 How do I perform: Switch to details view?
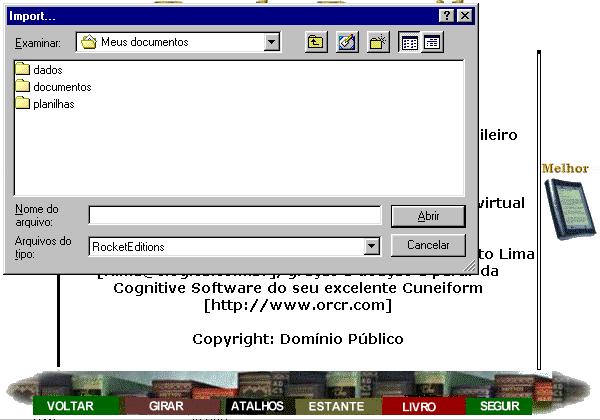tap(432, 43)
